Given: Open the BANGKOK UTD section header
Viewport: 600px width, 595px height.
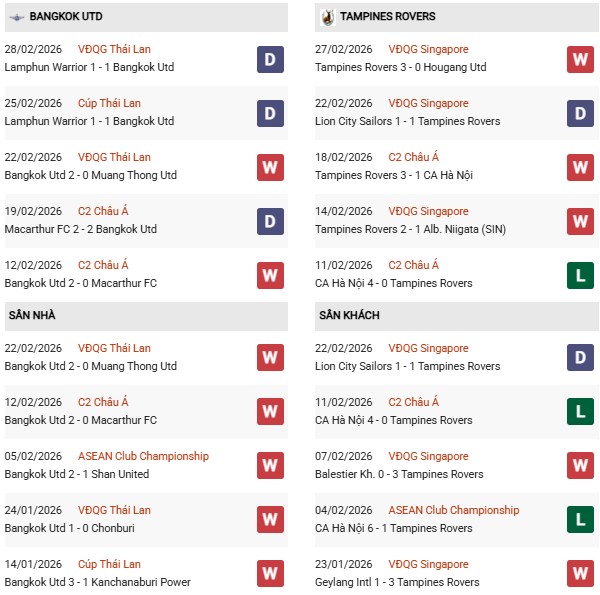Looking at the screenshot, I should (66, 17).
